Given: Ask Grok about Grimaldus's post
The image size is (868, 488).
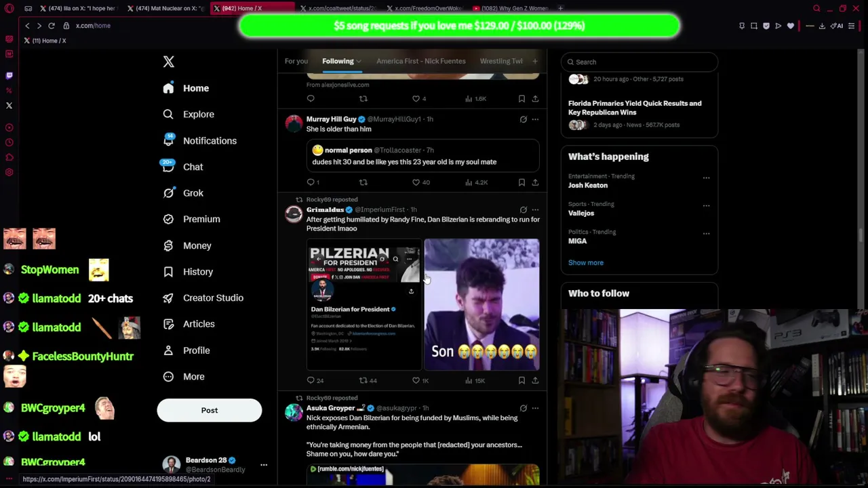Looking at the screenshot, I should click(x=523, y=209).
